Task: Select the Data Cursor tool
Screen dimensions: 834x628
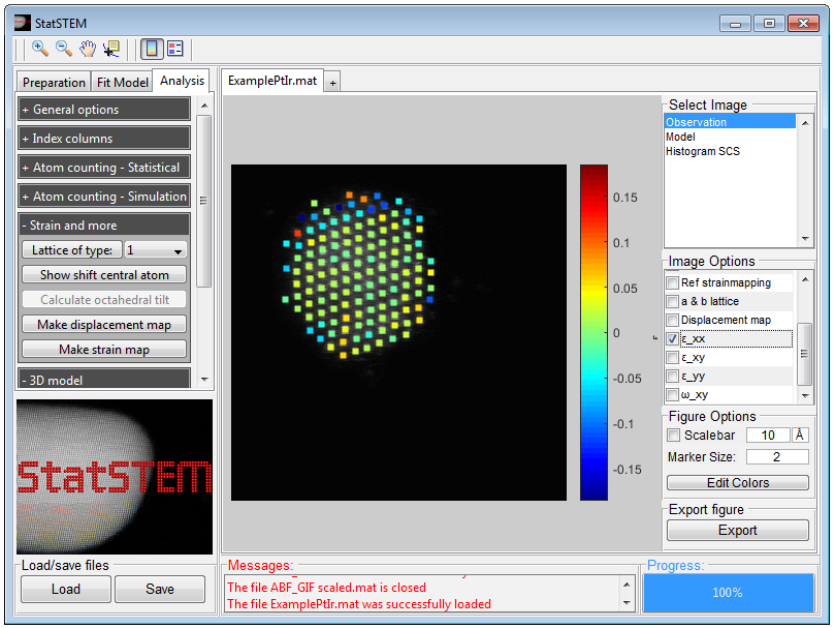Action: 111,49
